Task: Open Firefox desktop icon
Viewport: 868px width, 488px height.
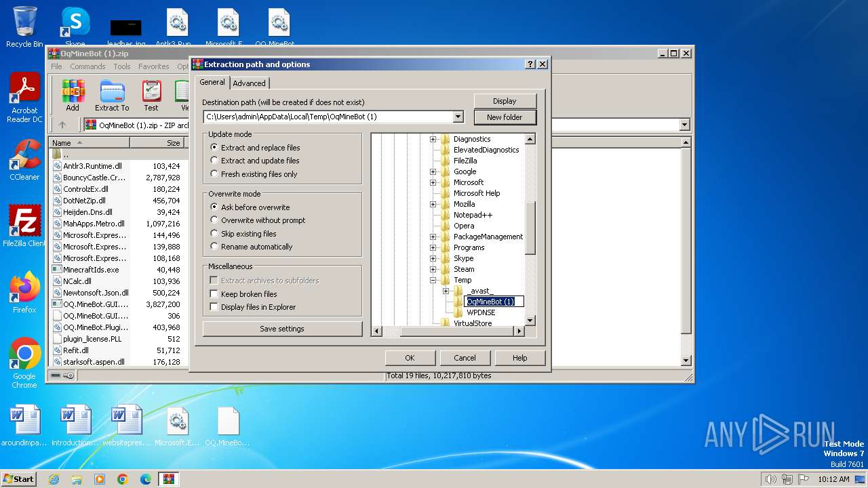Action: click(x=24, y=293)
